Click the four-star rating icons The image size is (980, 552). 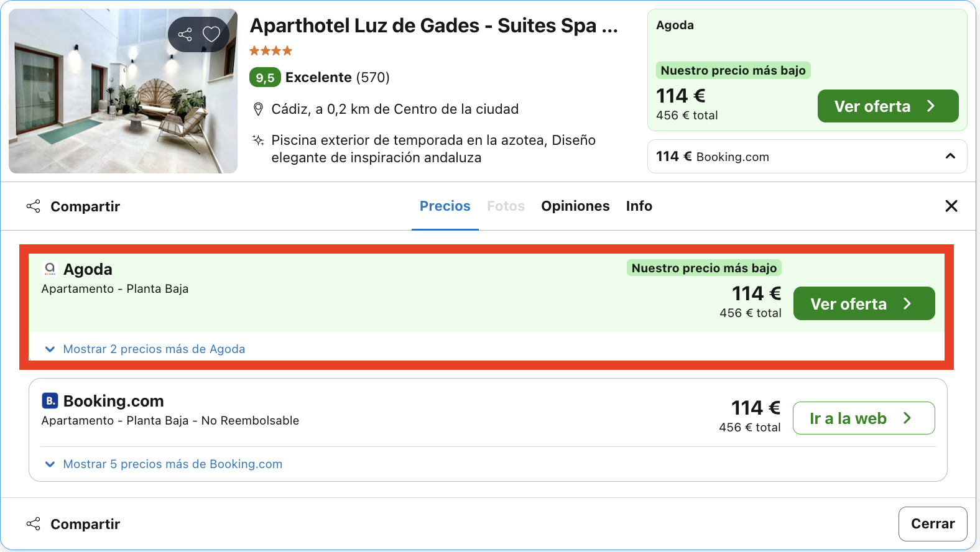click(x=270, y=51)
